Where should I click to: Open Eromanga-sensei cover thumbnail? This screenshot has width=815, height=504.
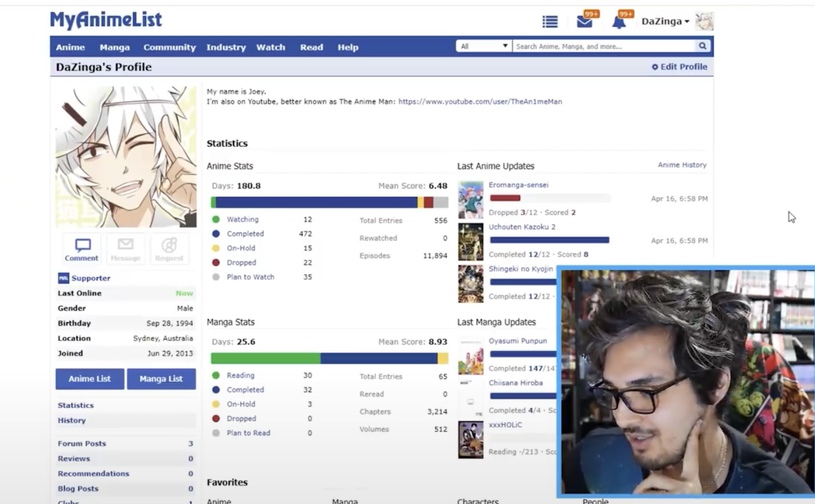pos(471,199)
